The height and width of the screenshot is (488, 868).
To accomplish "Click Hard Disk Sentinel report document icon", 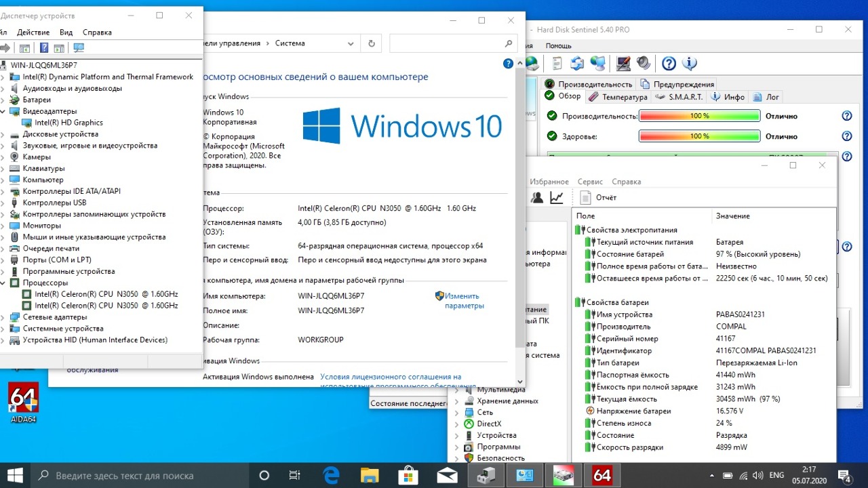I will [557, 63].
